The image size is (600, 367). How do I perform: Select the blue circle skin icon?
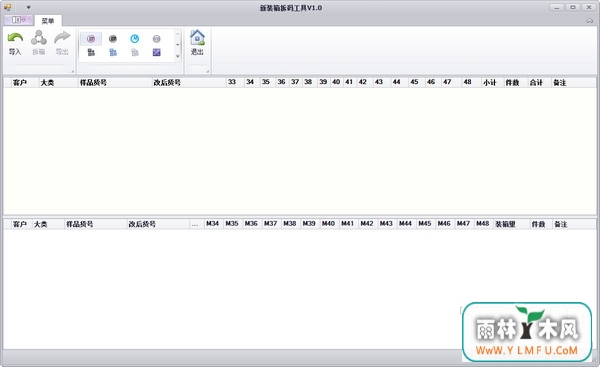pos(135,39)
